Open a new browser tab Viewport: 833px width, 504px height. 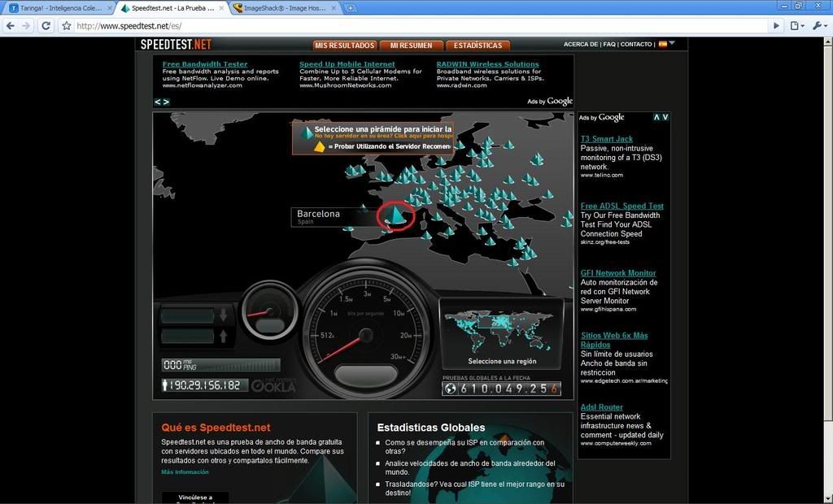(350, 8)
